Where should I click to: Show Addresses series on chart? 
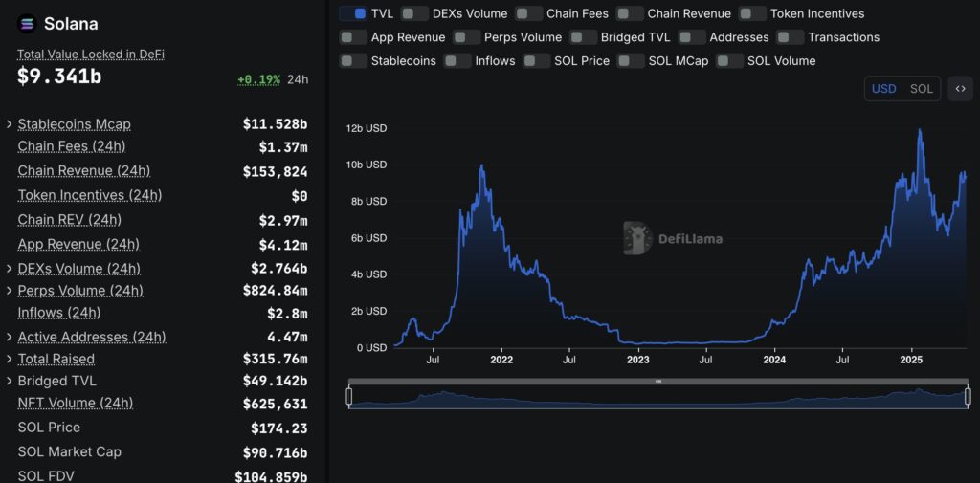point(691,37)
